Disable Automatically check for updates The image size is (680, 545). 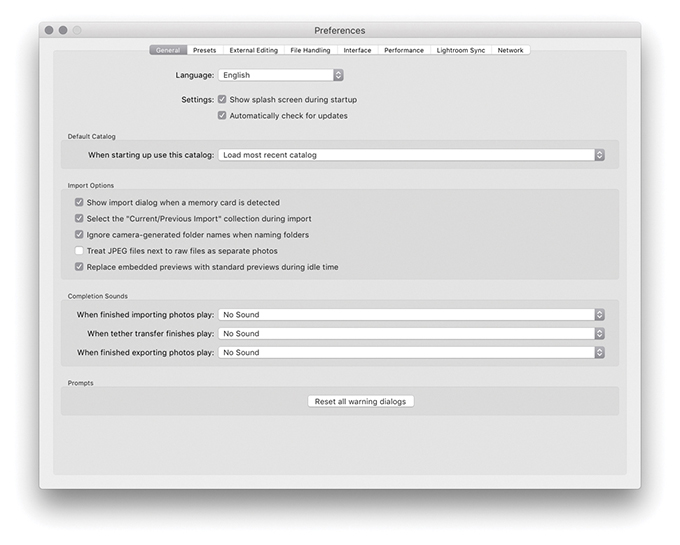pyautogui.click(x=222, y=115)
